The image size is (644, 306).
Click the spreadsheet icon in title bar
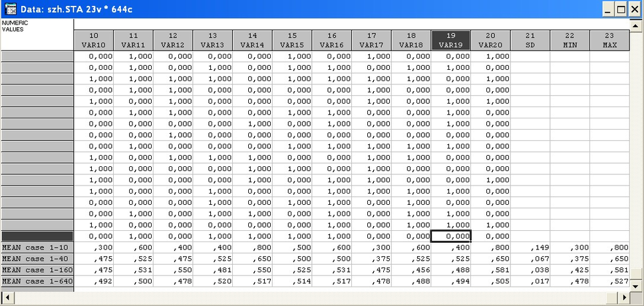click(x=10, y=9)
